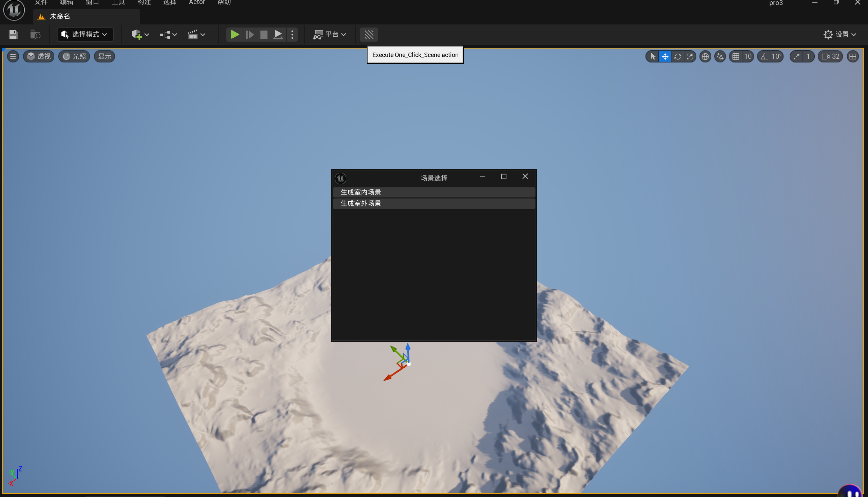The width and height of the screenshot is (868, 497).
Task: Click the Play level green button
Action: [235, 35]
